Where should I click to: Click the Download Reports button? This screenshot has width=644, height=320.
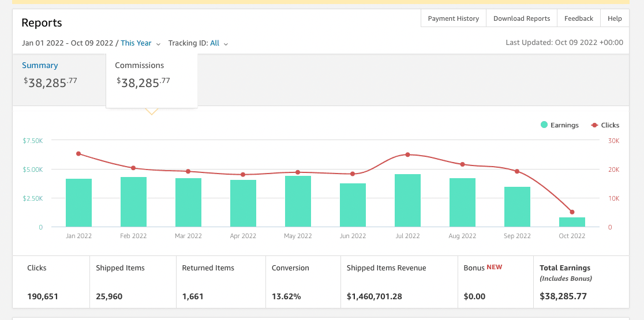click(x=522, y=18)
